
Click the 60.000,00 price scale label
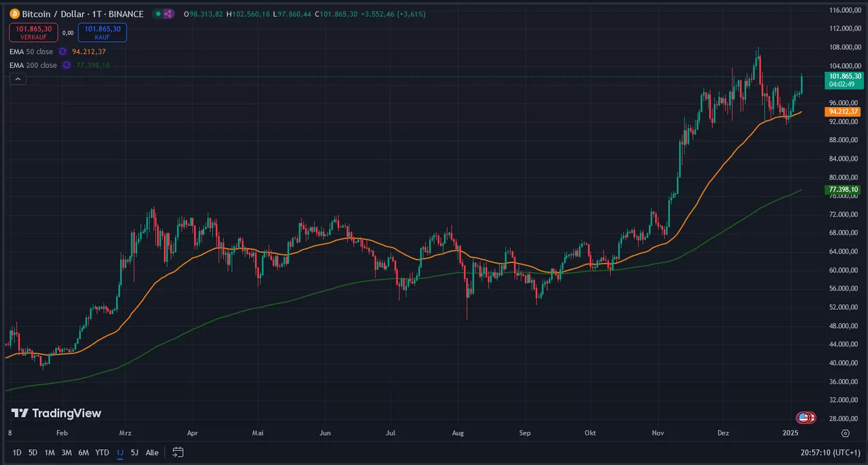844,270
